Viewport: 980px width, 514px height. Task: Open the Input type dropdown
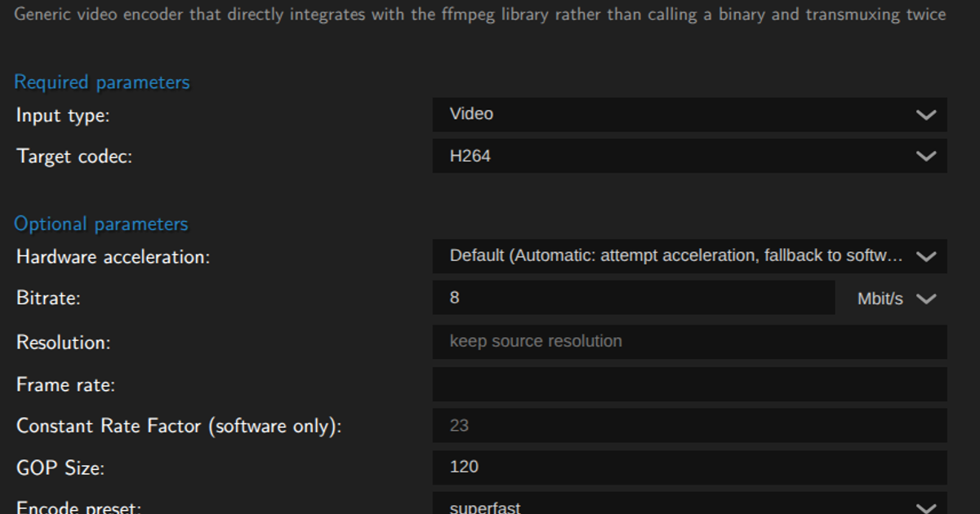(x=689, y=114)
